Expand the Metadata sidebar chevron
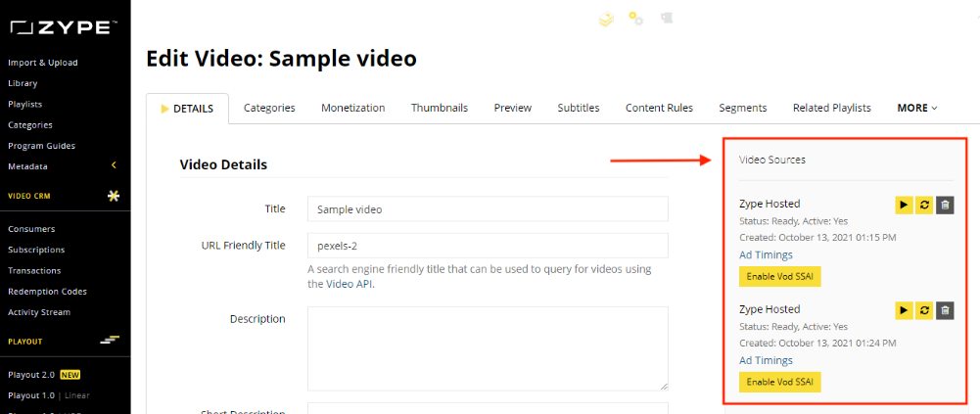The image size is (980, 414). point(114,165)
